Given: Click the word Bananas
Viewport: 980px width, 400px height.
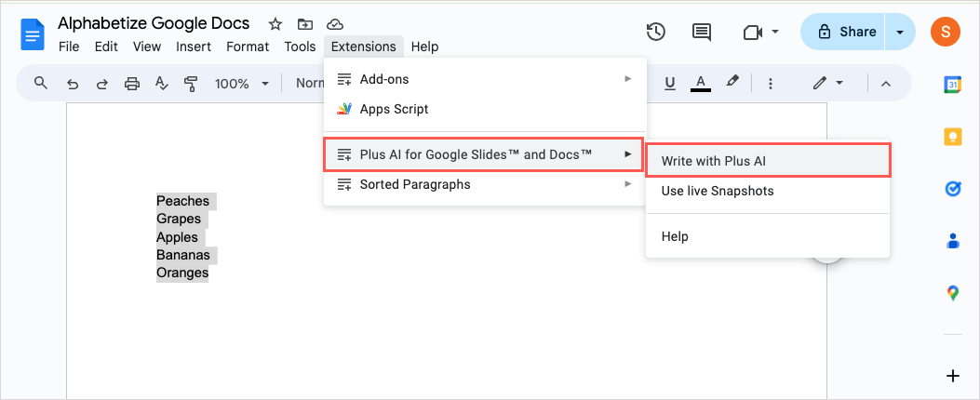Looking at the screenshot, I should tap(183, 255).
